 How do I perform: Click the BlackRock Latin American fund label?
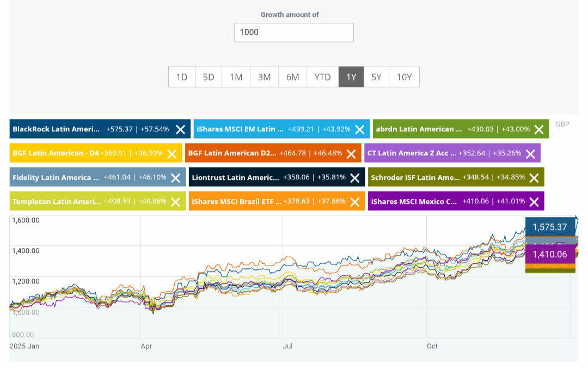coord(56,129)
